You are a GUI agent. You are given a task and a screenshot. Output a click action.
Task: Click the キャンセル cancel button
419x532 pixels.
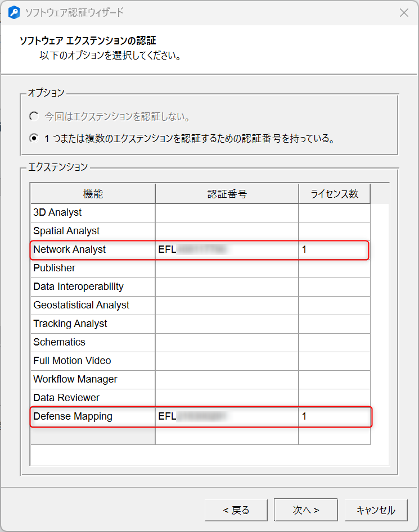376,510
